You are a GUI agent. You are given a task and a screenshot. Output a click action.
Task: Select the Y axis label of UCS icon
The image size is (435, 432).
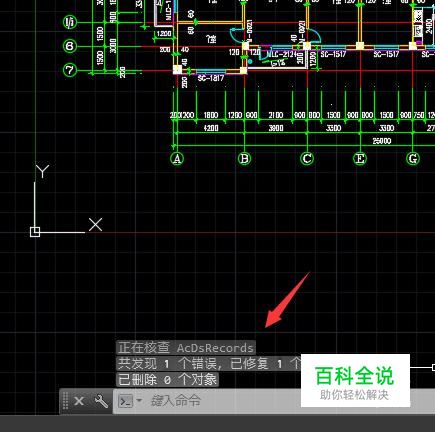[43, 171]
